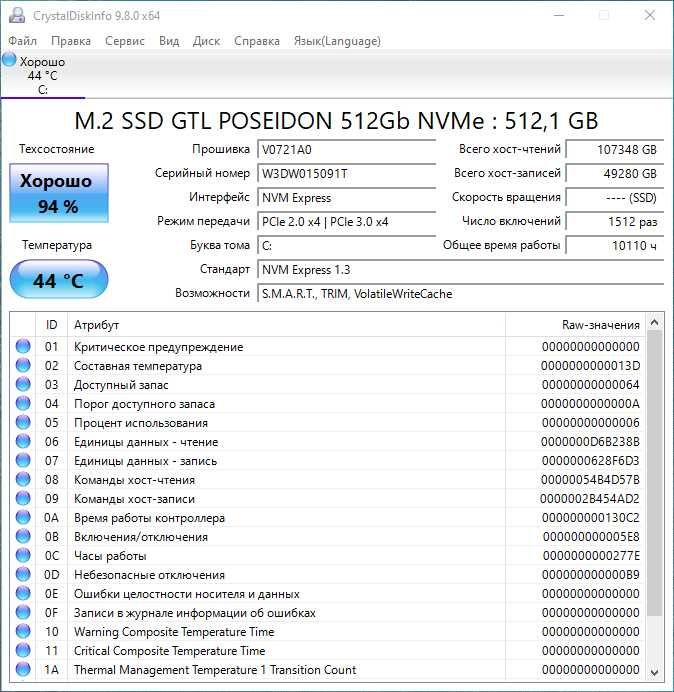Click the transfer mode field PCIe 2.0 x4 | PCIe 3.0 x4
Screen dimensions: 674x692
tap(346, 221)
